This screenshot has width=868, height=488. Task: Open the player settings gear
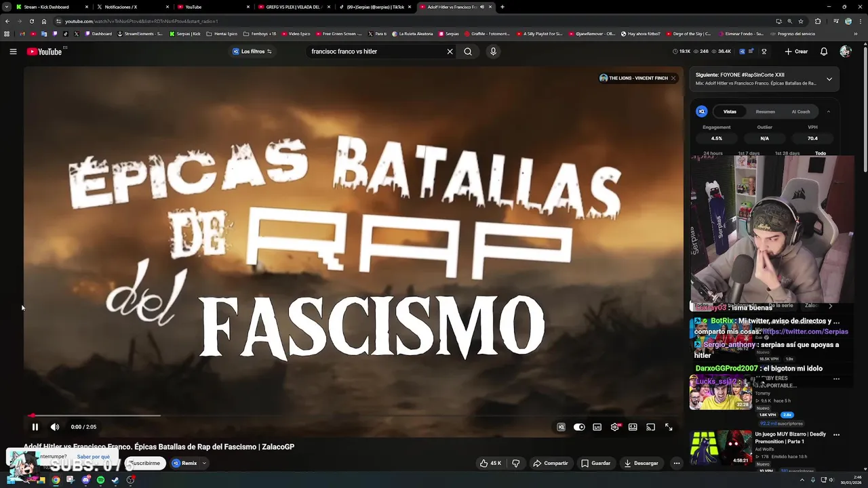tap(615, 427)
